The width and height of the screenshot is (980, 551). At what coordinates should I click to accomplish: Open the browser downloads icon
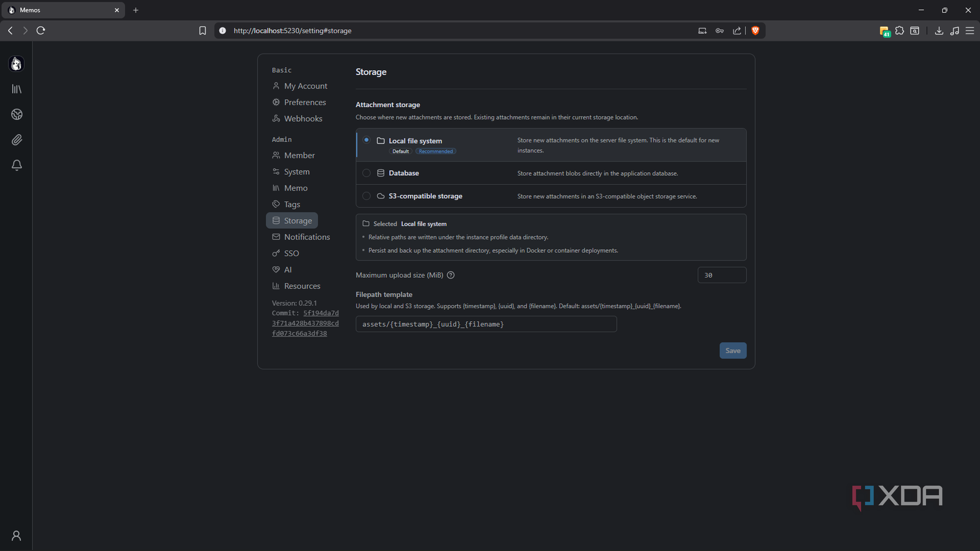click(x=939, y=30)
